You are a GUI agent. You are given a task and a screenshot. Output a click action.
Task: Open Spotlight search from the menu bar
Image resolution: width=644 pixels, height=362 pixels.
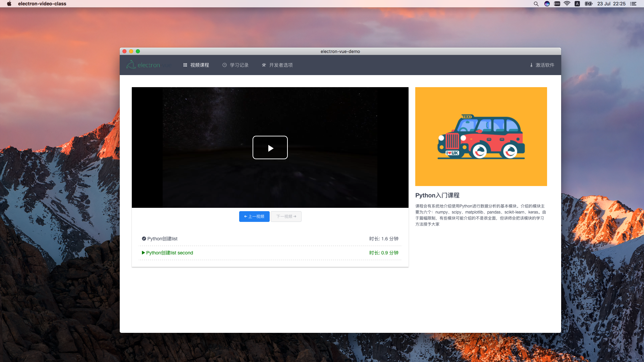[x=536, y=4]
